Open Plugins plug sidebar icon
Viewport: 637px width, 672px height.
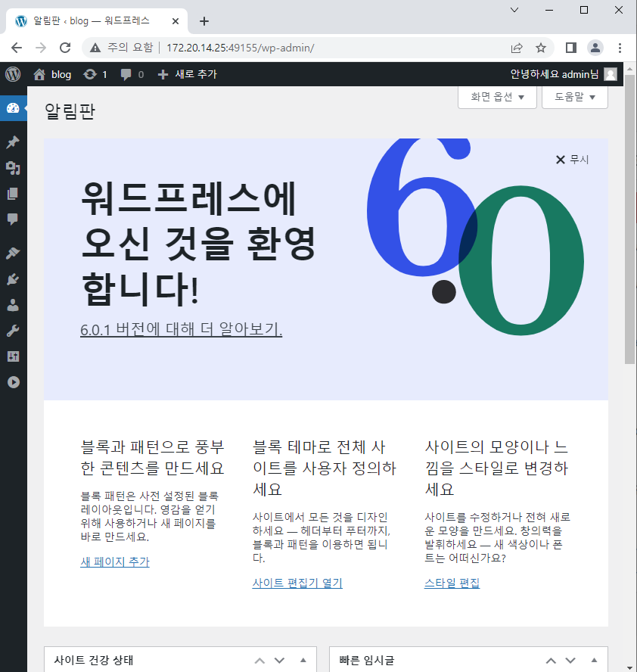(x=13, y=279)
